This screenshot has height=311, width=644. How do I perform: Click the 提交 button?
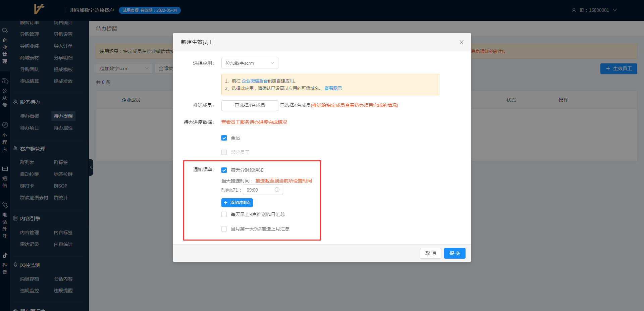click(x=455, y=253)
